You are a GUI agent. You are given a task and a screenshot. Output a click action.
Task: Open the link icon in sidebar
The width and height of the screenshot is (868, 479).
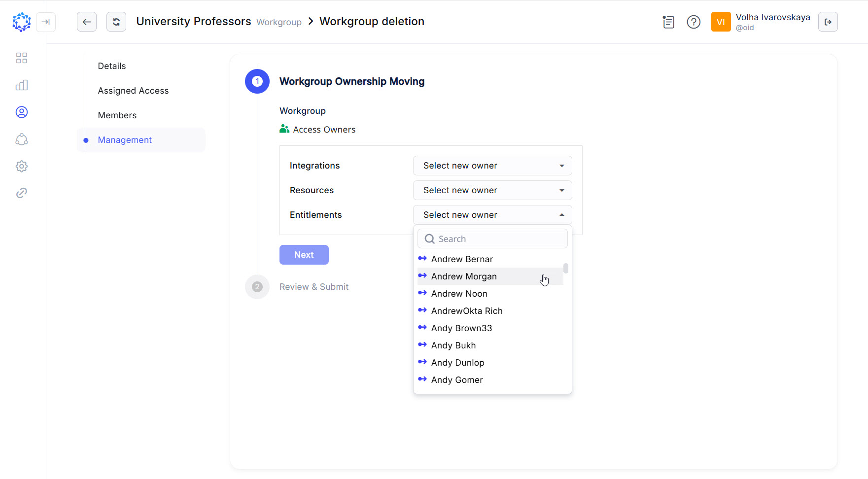tap(22, 193)
